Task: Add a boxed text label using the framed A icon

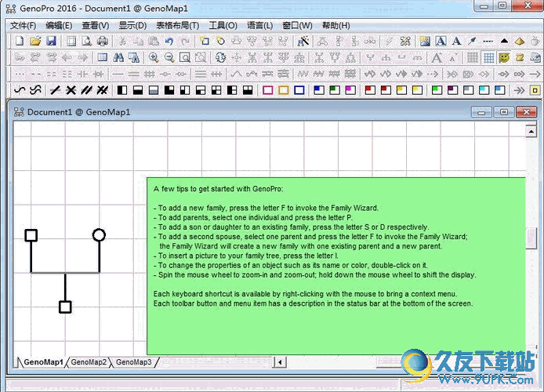Action: pyautogui.click(x=441, y=42)
